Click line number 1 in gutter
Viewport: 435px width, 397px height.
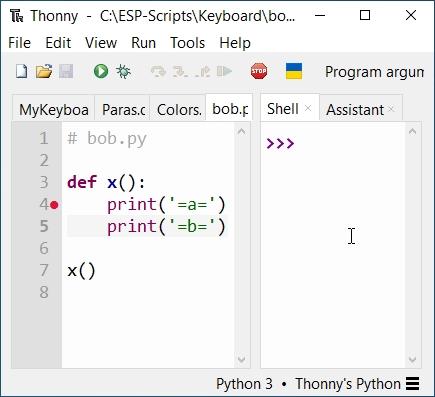(x=44, y=139)
